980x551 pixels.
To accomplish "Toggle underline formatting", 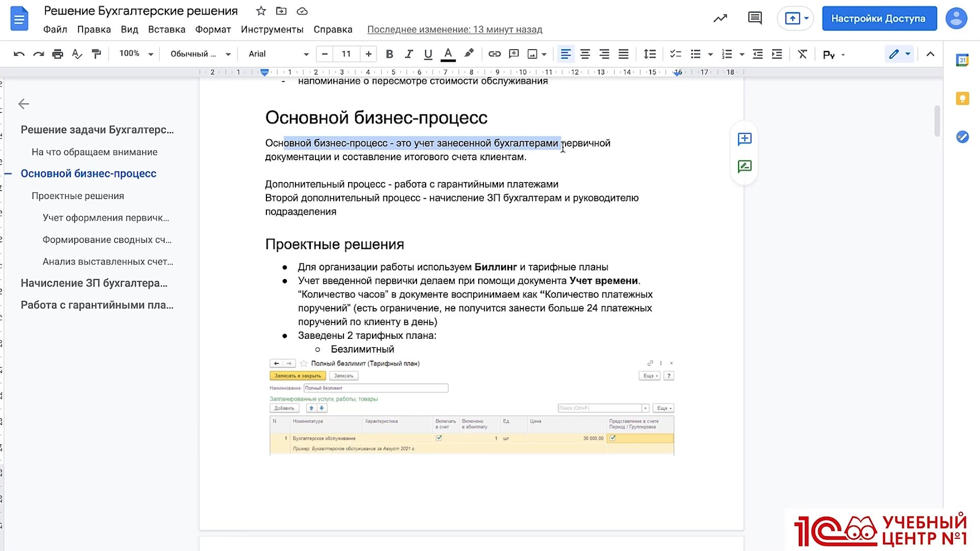I will point(428,54).
